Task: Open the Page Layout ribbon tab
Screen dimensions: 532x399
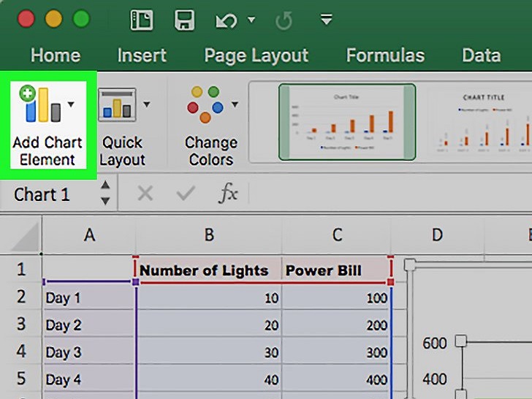Action: [x=256, y=56]
